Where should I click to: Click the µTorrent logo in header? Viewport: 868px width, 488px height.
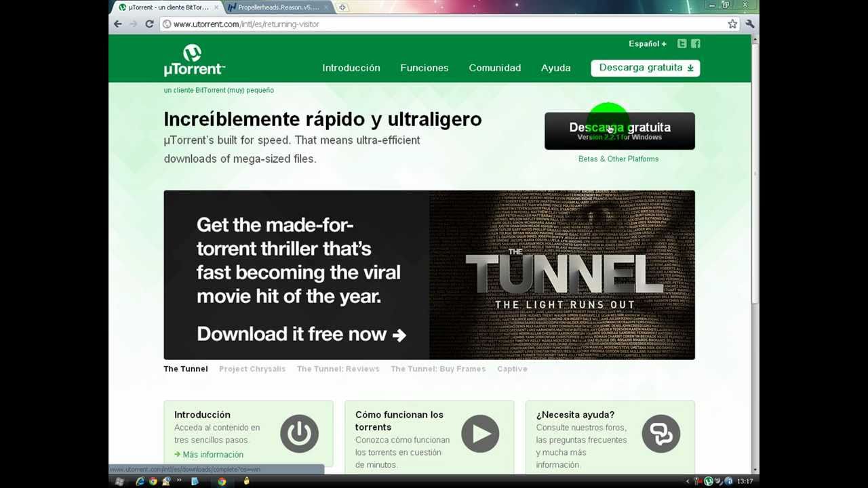[x=194, y=60]
